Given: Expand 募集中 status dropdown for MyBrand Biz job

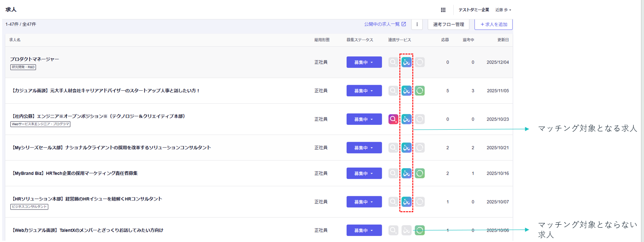Looking at the screenshot, I should coord(364,173).
